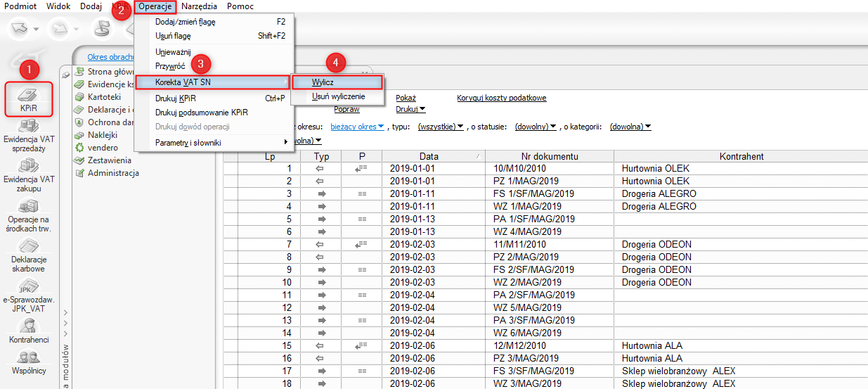Screen dimensions: 868x389
Task: Click the Typ arrow icon in row 5
Action: (322, 219)
